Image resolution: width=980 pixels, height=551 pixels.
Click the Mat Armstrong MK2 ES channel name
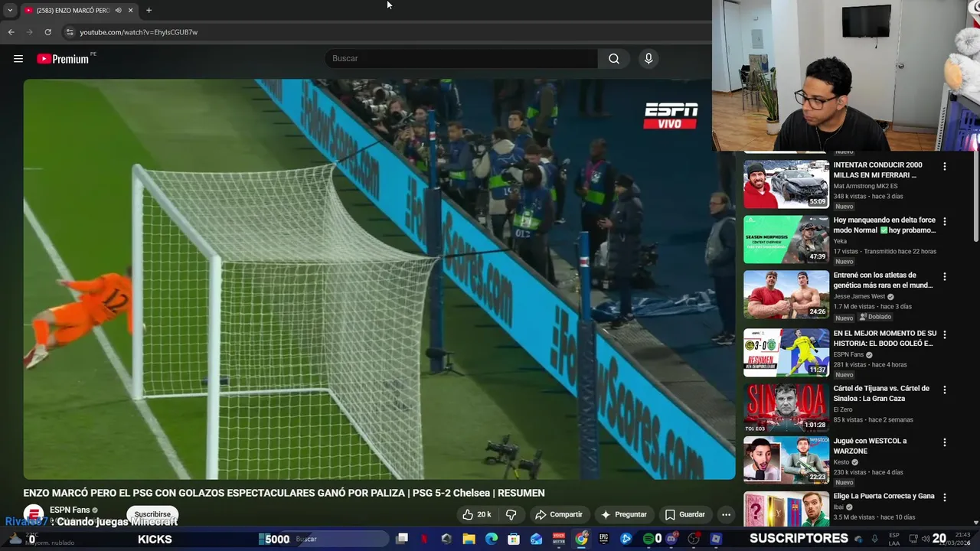tap(865, 186)
